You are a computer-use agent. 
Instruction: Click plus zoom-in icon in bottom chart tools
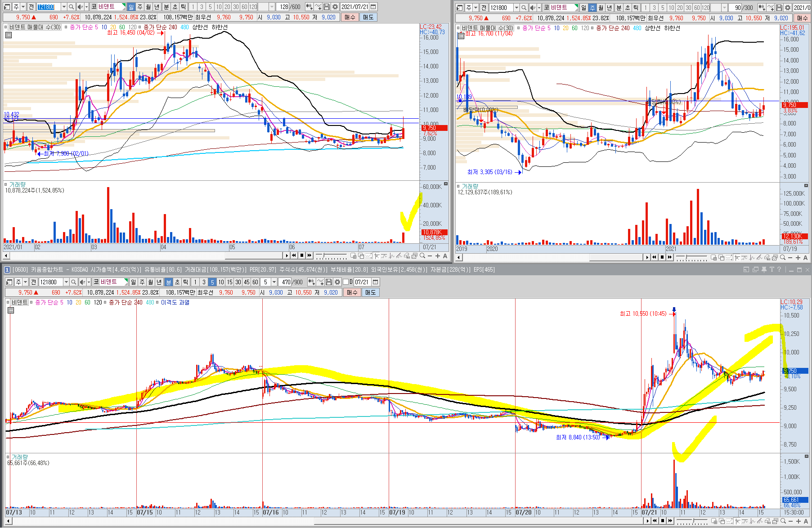[798, 521]
